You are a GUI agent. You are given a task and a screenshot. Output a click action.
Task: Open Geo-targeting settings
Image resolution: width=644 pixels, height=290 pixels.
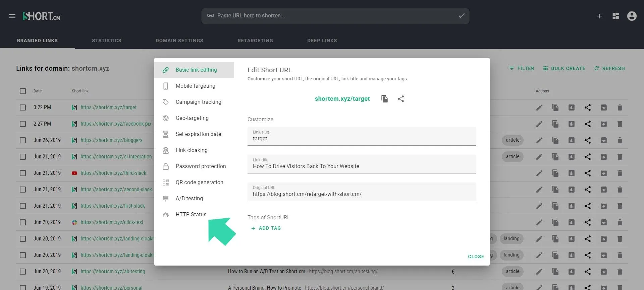point(194,118)
